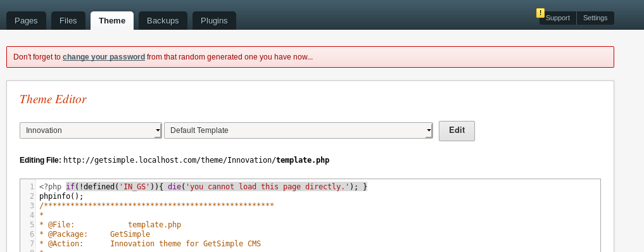
Task: Open the Pages tab
Action: click(x=27, y=20)
